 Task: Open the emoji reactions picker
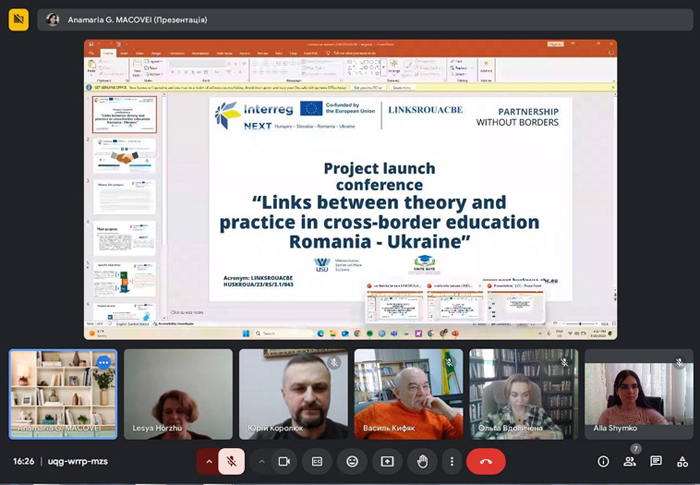click(x=352, y=461)
